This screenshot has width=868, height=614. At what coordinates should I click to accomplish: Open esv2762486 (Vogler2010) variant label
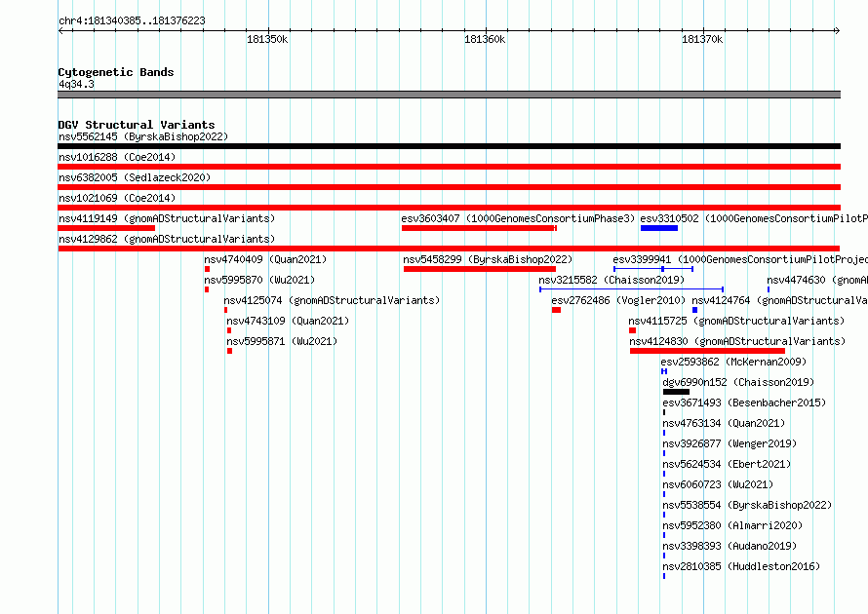click(x=618, y=300)
